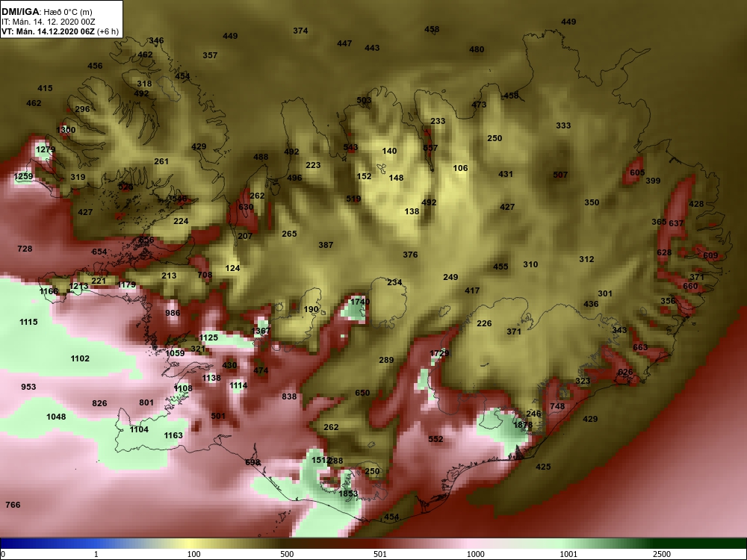
Task: Click the 'IT: Mán. 14. 12. 2020 00Z' line
Action: (x=48, y=22)
